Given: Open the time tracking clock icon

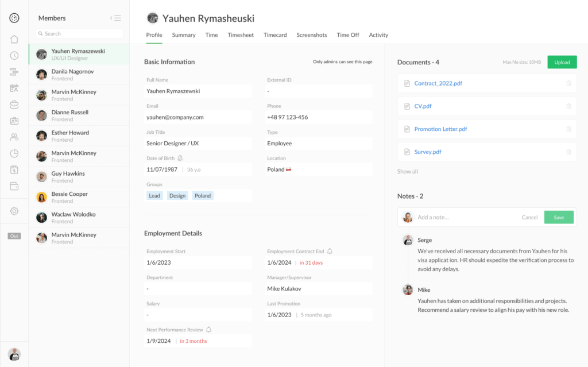Looking at the screenshot, I should click(x=14, y=55).
